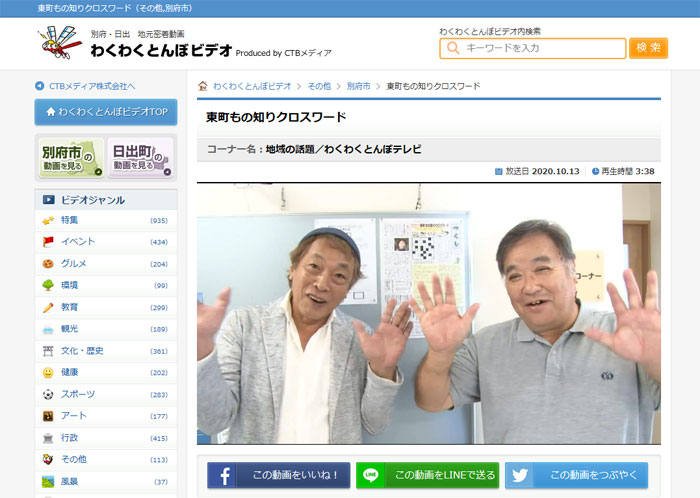
Task: Click tree icon for 環境 genre
Action: 48,285
